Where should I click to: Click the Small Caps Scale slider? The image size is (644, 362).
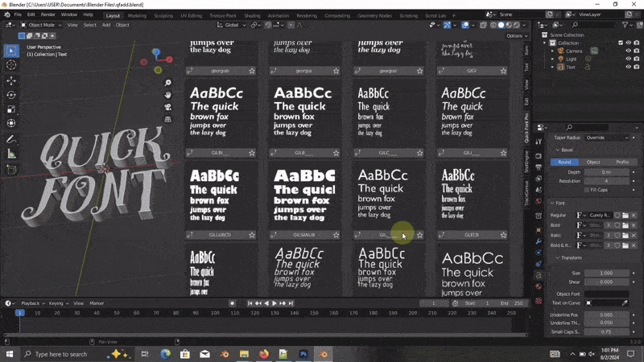[x=607, y=331]
